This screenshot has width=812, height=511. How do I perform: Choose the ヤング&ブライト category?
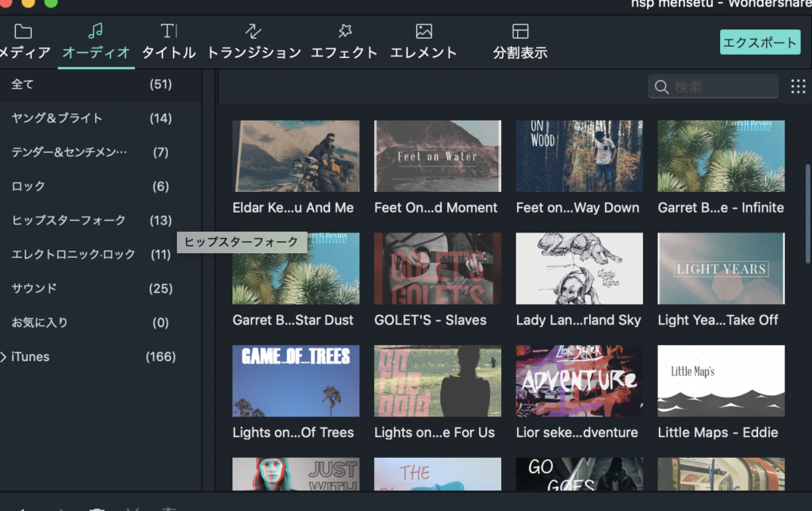101,118
